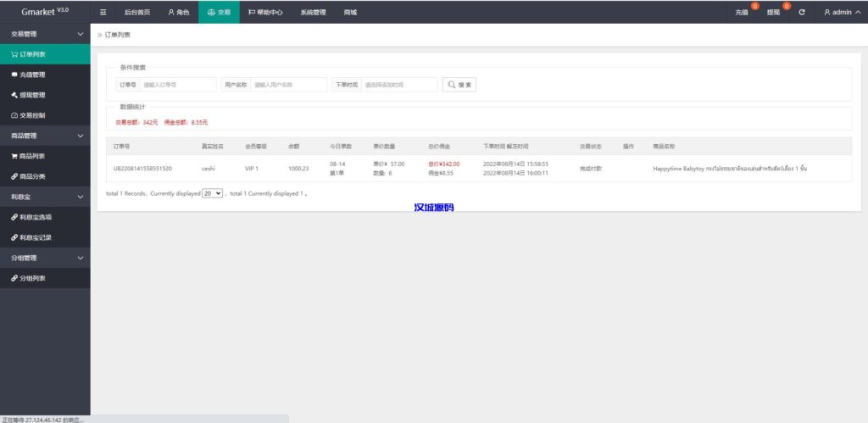This screenshot has width=868, height=423.
Task: Click the refresh icon in top bar
Action: (x=802, y=13)
